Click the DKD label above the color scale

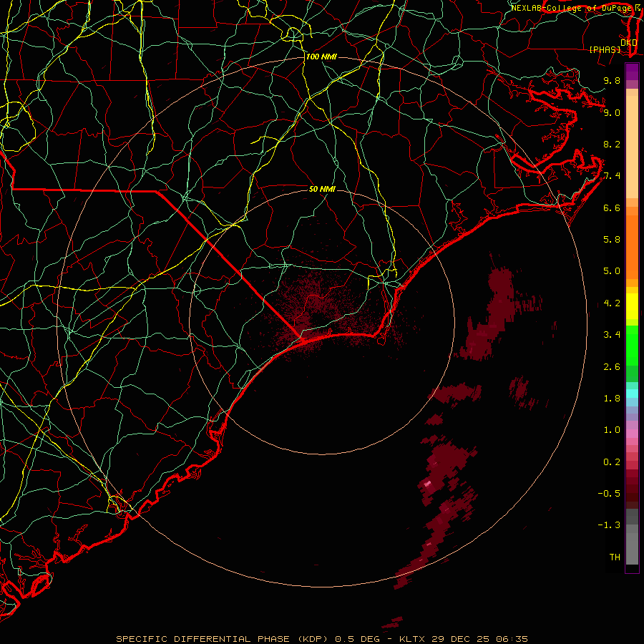629,42
